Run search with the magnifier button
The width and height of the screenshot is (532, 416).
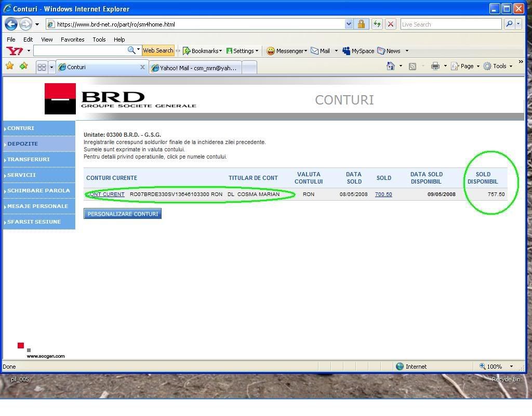pyautogui.click(x=509, y=24)
